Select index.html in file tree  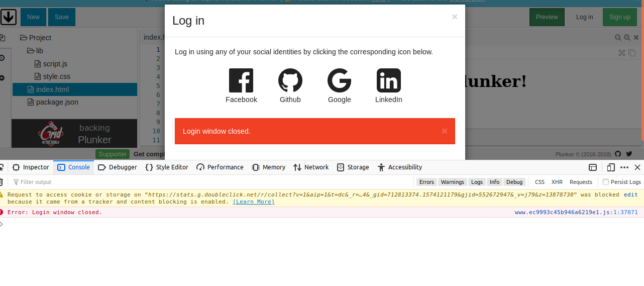click(75, 89)
